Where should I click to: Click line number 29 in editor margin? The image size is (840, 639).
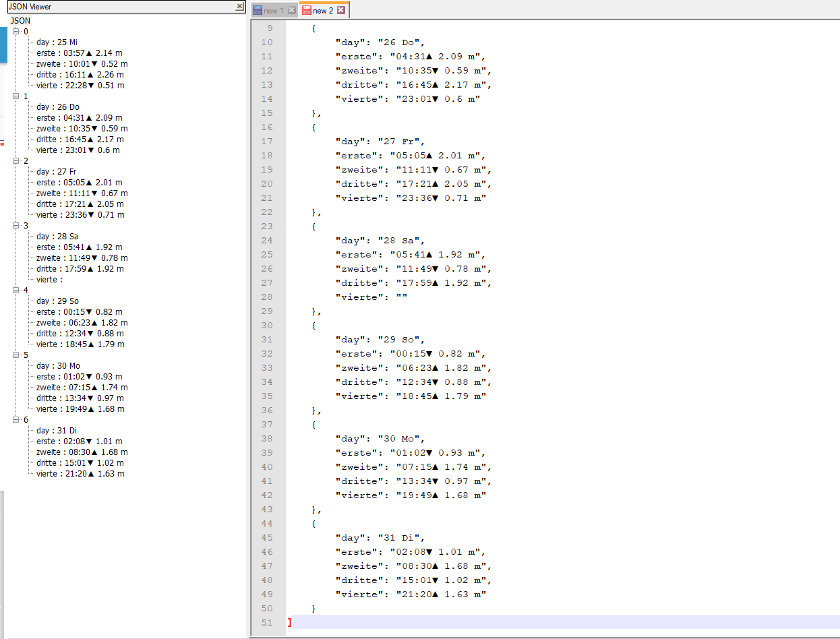266,311
